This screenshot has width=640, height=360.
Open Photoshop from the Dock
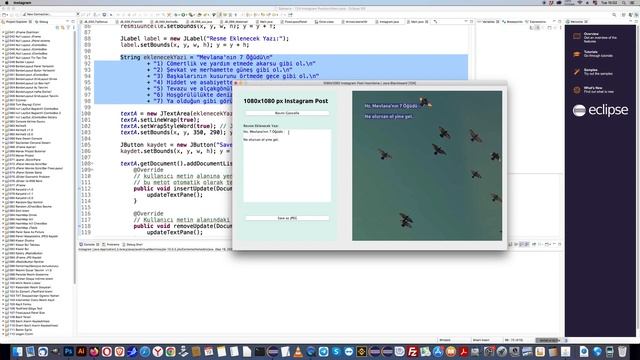(68, 351)
